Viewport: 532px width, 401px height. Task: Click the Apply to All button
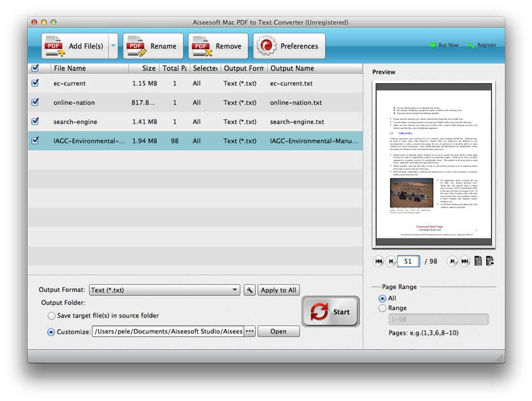tap(279, 290)
